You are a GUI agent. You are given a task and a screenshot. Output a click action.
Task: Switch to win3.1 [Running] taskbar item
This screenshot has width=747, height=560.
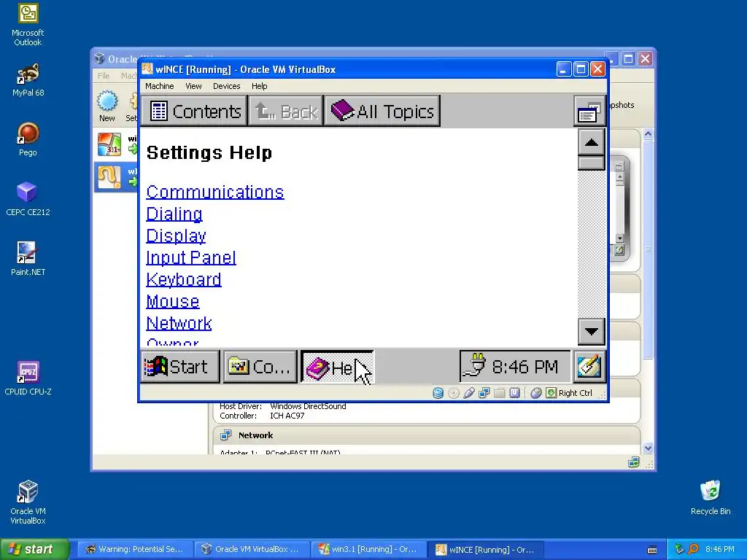pos(368,549)
